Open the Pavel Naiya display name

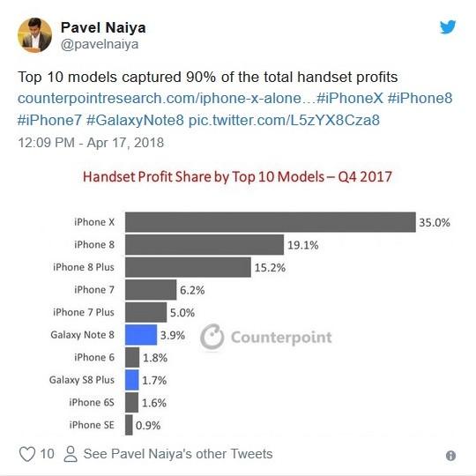point(103,27)
